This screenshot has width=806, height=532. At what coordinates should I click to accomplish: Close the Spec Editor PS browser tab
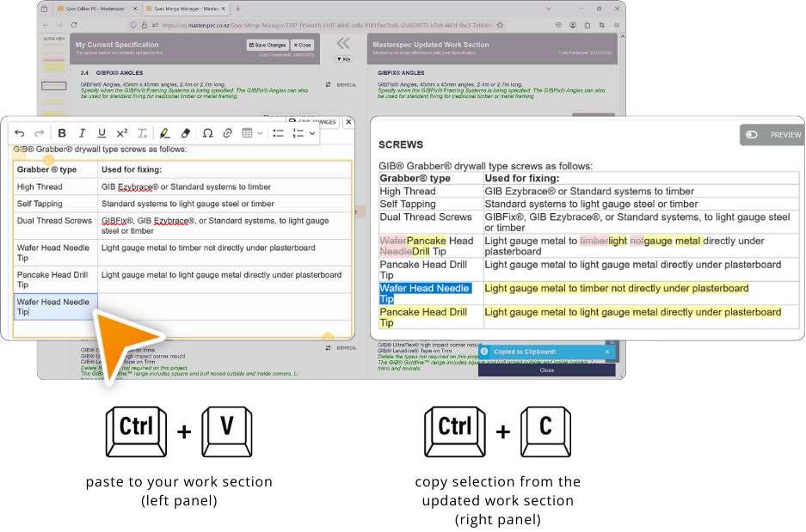135,9
